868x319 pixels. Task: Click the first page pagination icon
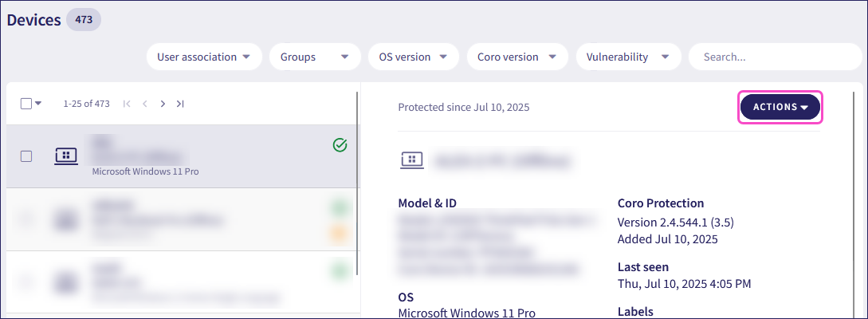point(128,104)
